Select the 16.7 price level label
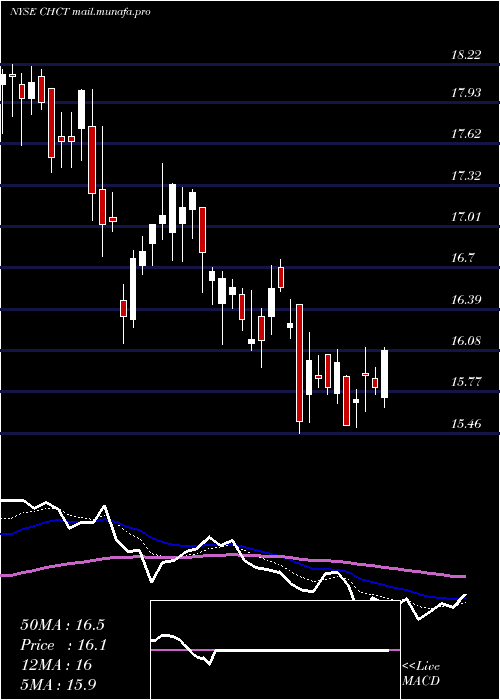500x700 pixels. (463, 258)
